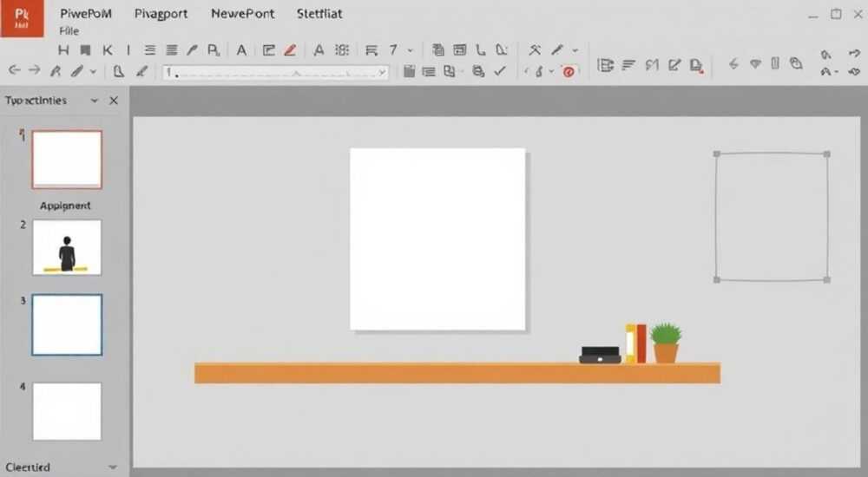
Task: Expand the Typactinties panel dropdown arrow
Action: [94, 101]
